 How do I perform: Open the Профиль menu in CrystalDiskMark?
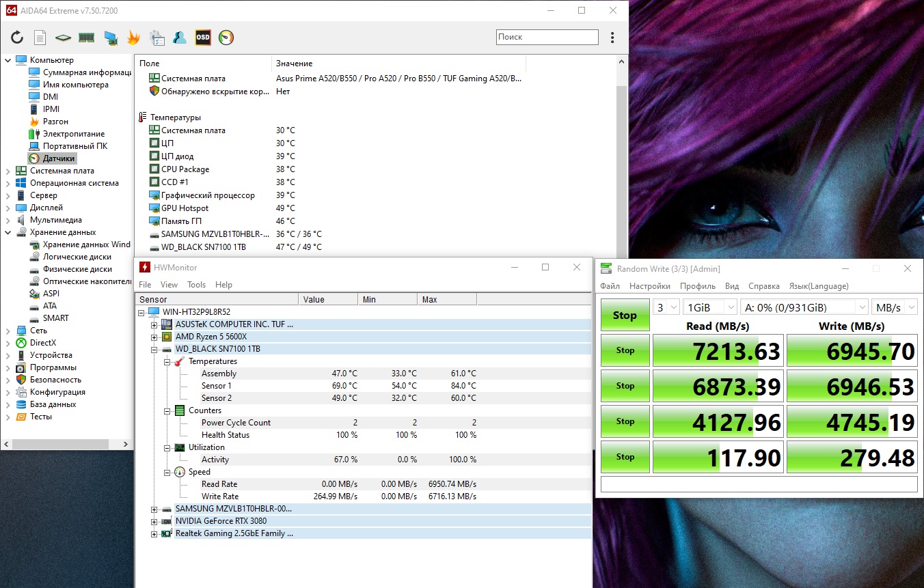tap(698, 286)
